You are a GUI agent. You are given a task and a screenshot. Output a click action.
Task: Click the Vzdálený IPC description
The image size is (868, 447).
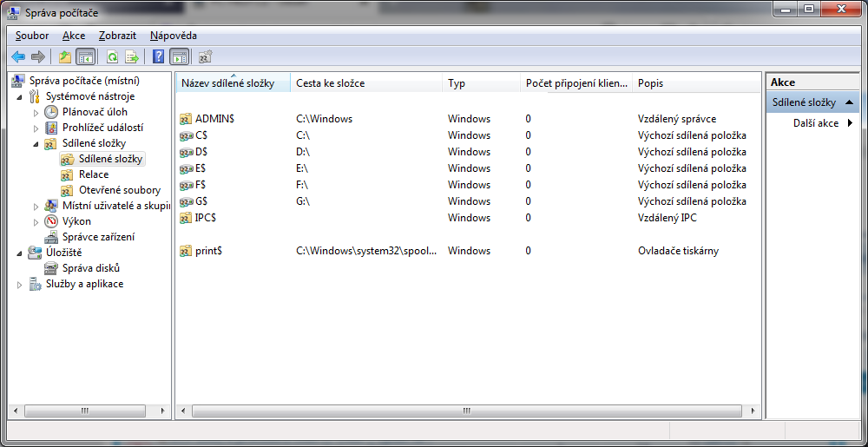[667, 218]
